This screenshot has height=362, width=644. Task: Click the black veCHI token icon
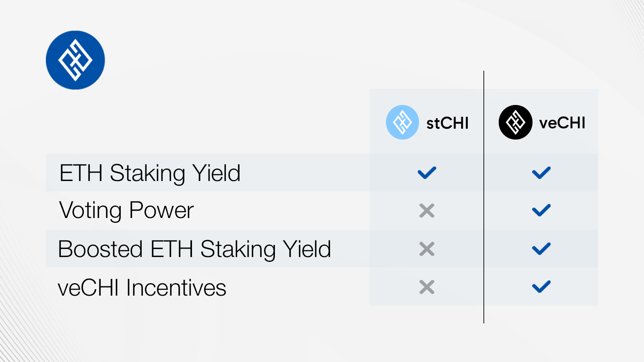(516, 122)
